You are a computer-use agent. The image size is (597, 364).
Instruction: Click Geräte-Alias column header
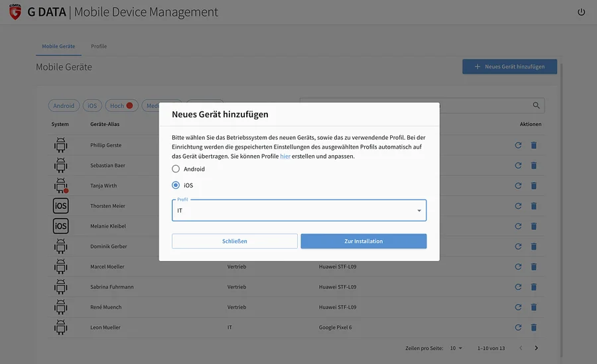tap(105, 124)
